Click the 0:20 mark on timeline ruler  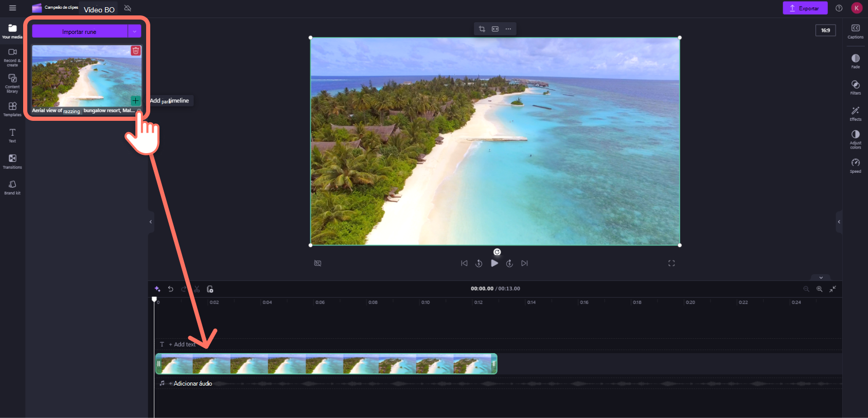point(690,302)
